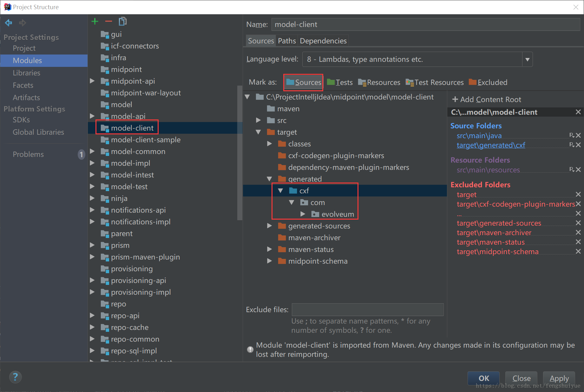Click the module list vertical scrollbar
Screen dimensions: 584x392
click(x=240, y=153)
